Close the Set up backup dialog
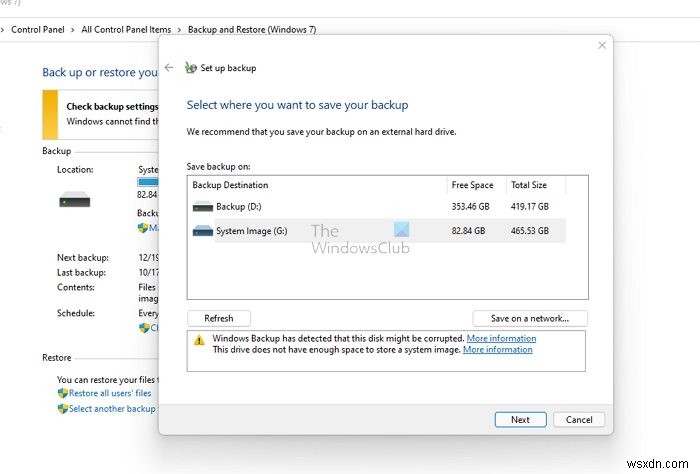Screen dimensions: 700x474 (x=602, y=45)
